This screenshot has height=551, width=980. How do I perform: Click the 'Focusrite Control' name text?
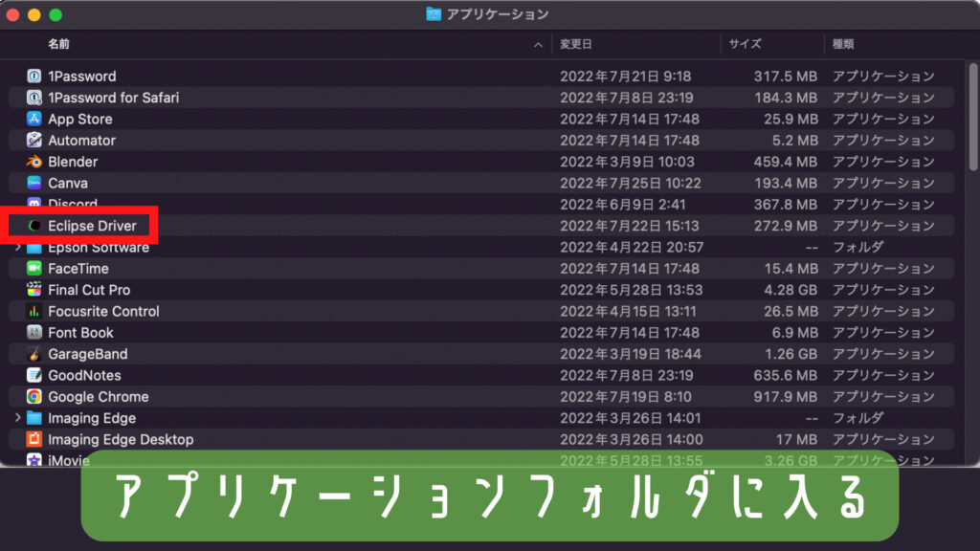[103, 311]
